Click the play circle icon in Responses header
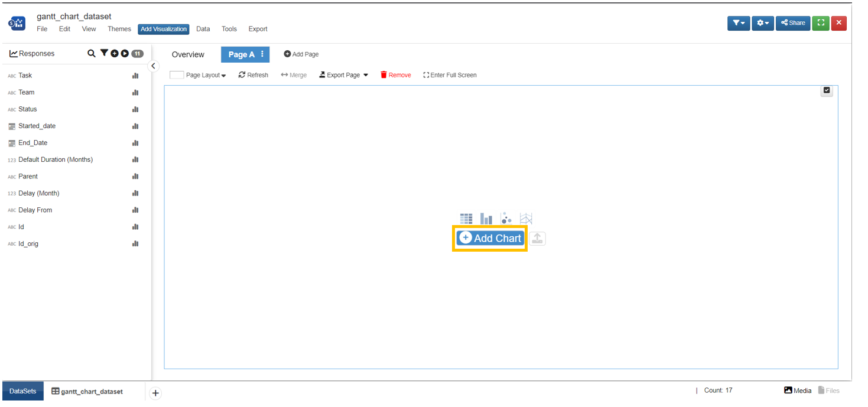The width and height of the screenshot is (868, 407). (125, 54)
